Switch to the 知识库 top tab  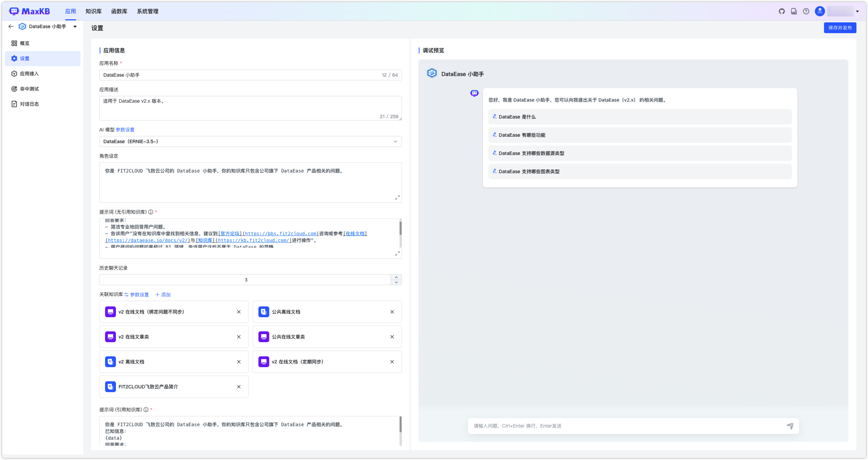pyautogui.click(x=93, y=11)
